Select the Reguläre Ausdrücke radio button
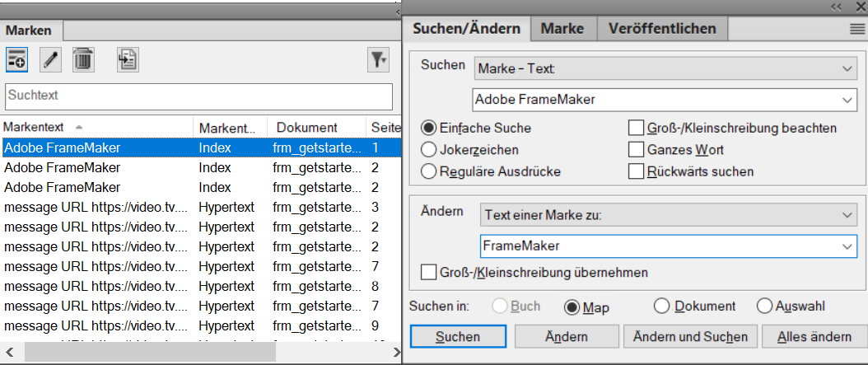 pyautogui.click(x=428, y=171)
